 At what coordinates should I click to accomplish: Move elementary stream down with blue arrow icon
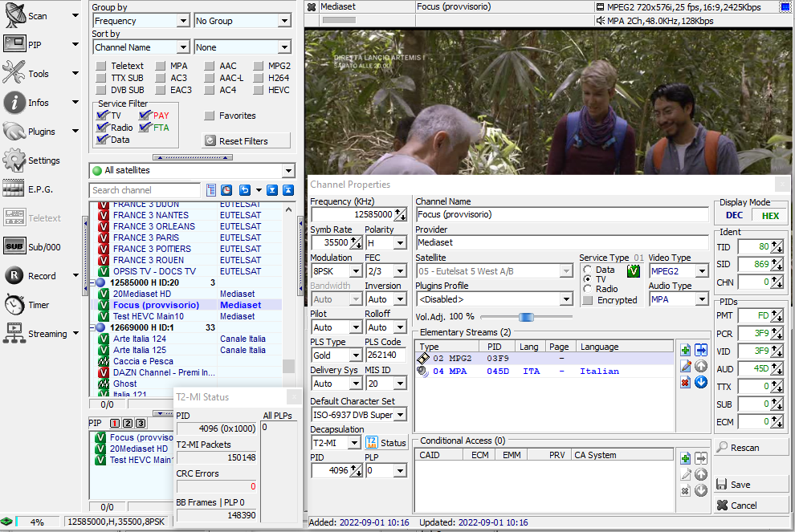(701, 382)
